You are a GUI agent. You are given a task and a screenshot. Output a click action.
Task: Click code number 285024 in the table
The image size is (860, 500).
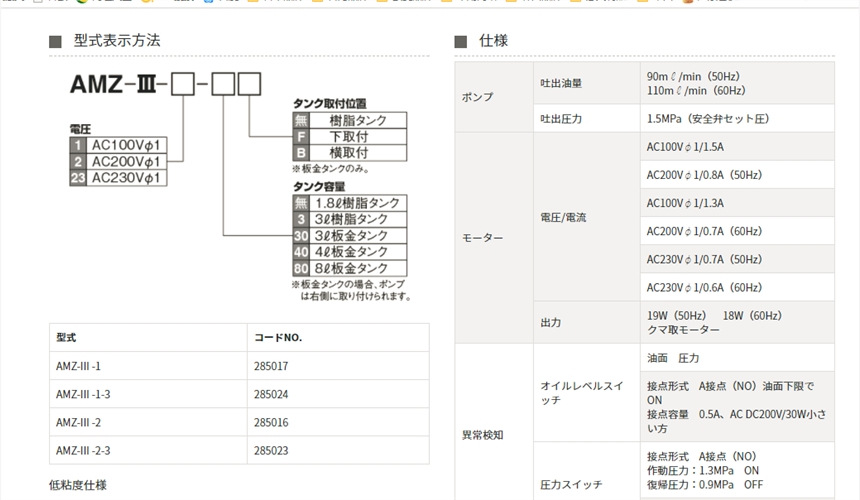[x=273, y=394]
